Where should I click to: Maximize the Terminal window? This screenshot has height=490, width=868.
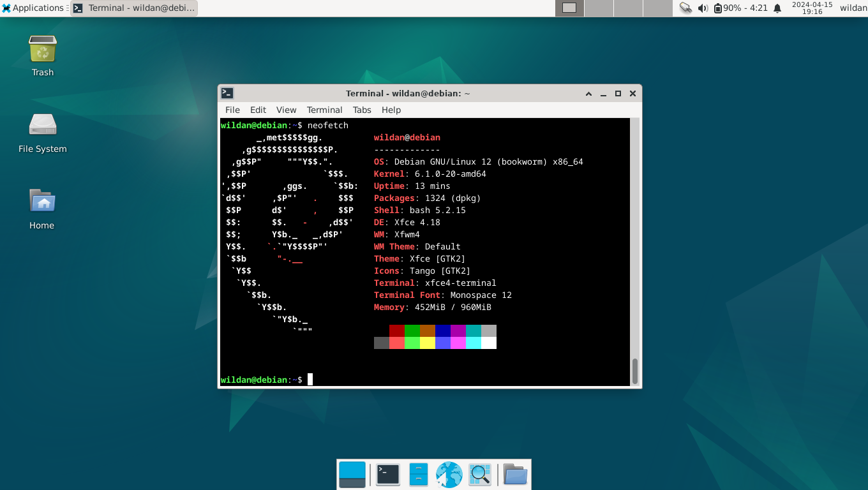tap(618, 93)
